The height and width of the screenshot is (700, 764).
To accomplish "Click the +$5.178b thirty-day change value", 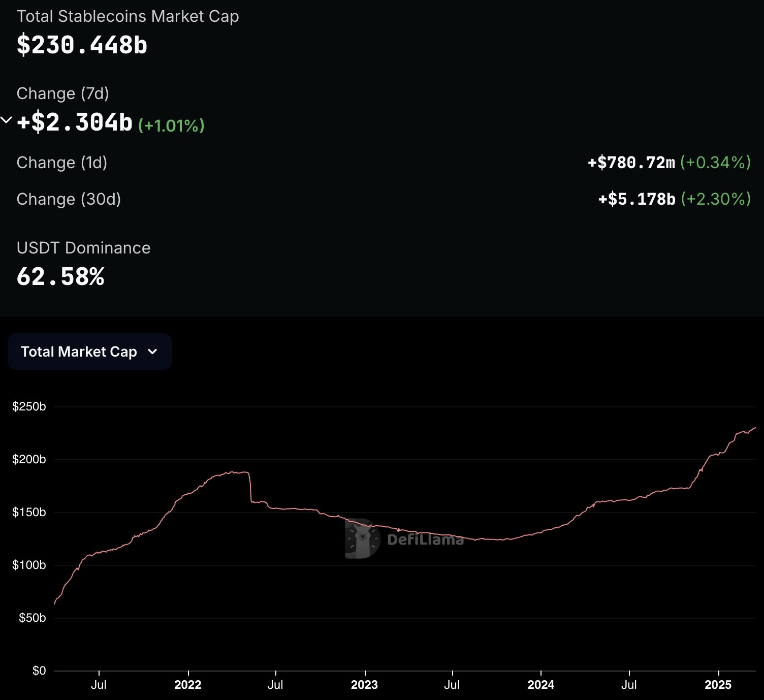I will click(637, 199).
